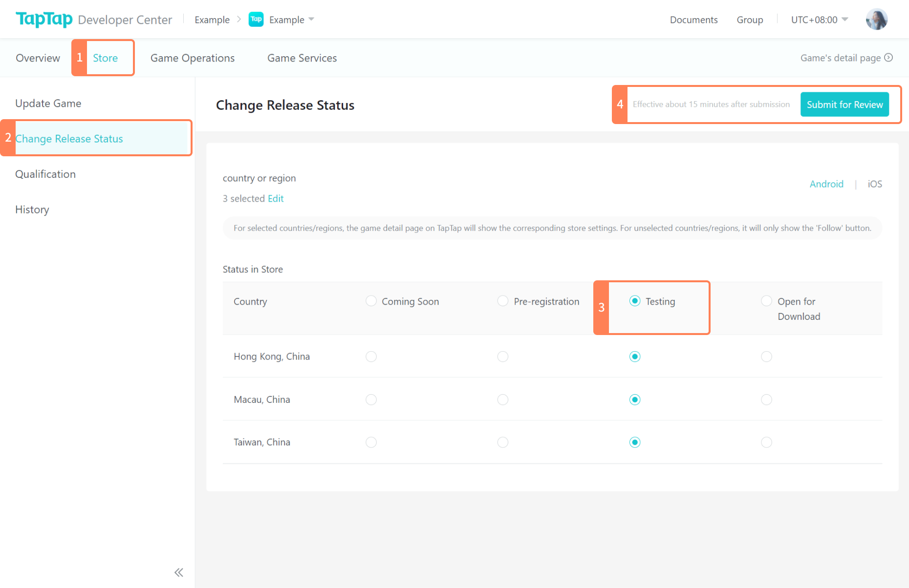Click the TapTap logo
This screenshot has height=588, width=909.
tap(44, 19)
